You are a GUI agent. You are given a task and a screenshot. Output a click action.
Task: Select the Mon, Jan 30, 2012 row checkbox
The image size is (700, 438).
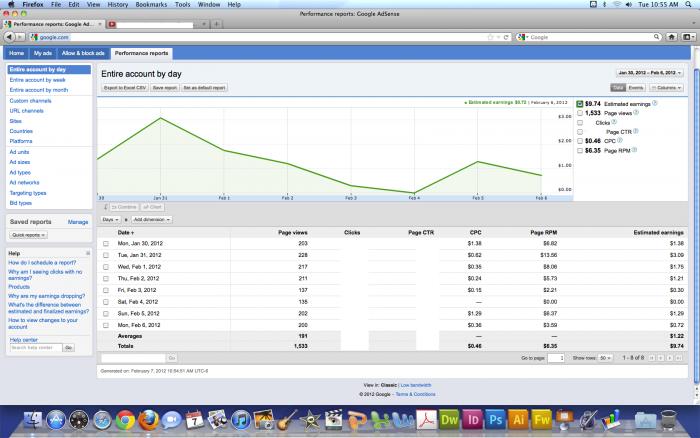point(106,244)
